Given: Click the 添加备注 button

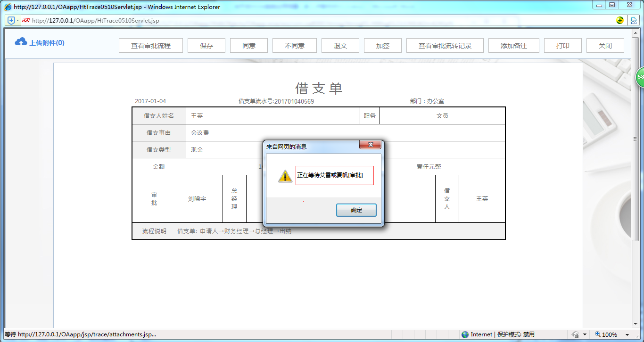Looking at the screenshot, I should [514, 46].
